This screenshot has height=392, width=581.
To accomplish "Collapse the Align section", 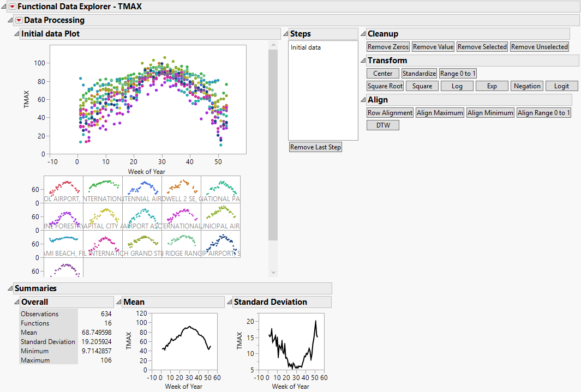I will click(363, 100).
